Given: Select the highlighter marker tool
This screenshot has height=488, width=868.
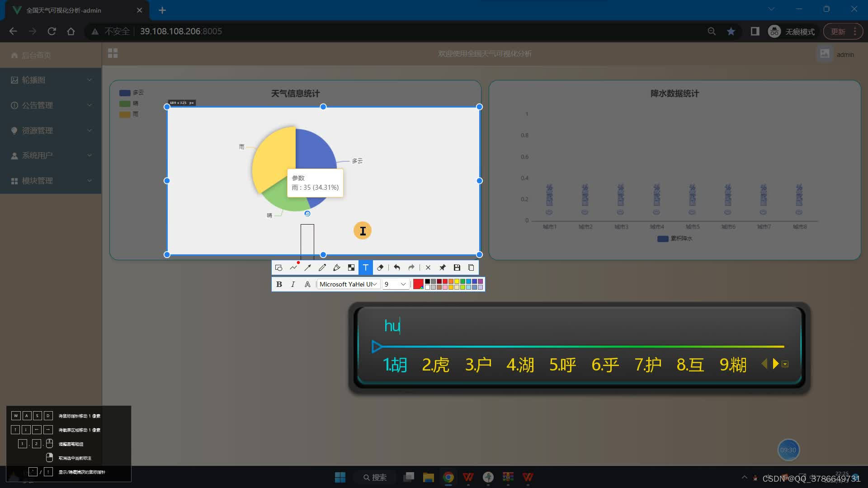Looking at the screenshot, I should (337, 267).
